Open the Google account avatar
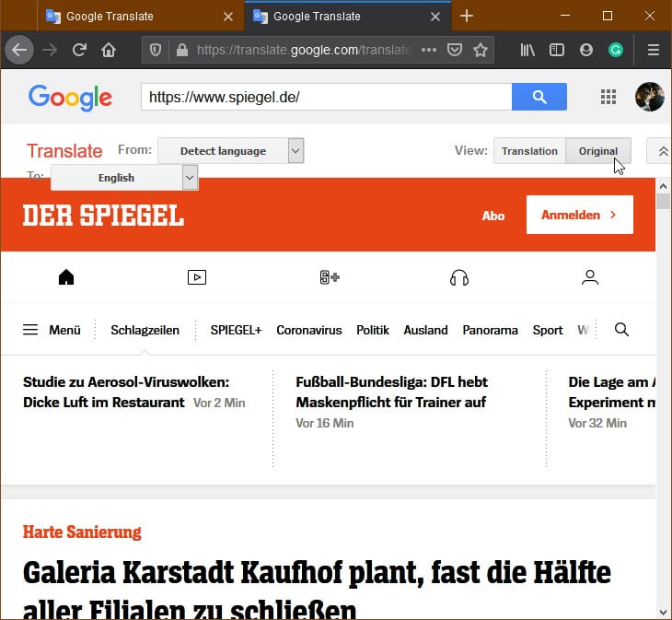Viewport: 672px width, 620px height. [650, 97]
